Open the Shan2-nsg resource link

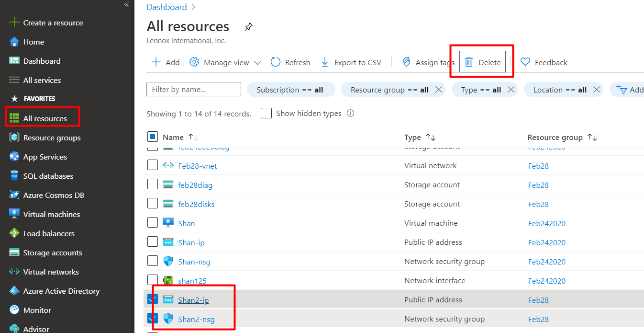(196, 319)
